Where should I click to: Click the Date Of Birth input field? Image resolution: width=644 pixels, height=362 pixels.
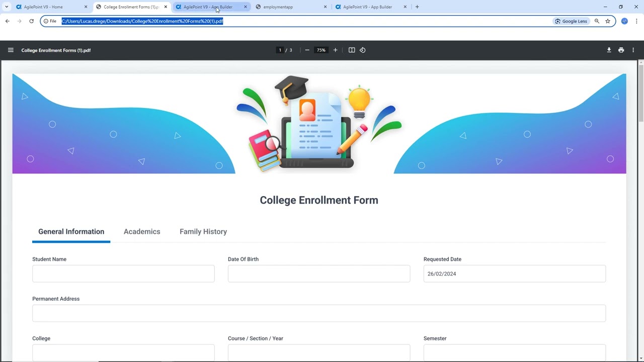[x=319, y=274]
